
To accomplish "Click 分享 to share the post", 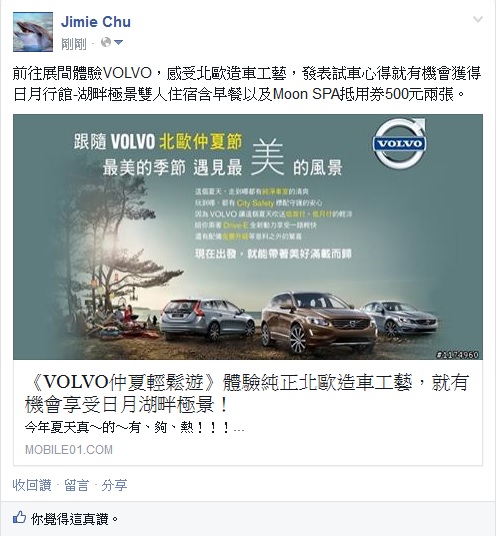I will (114, 485).
